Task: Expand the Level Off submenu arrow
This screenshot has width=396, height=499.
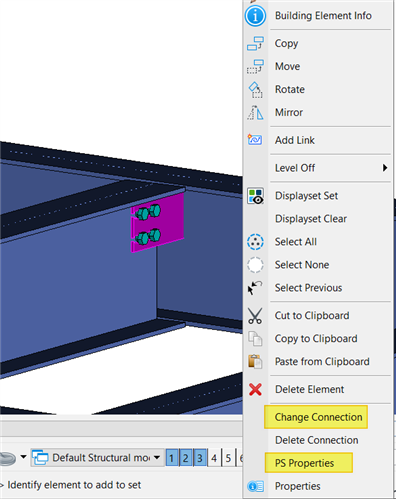Action: click(385, 168)
